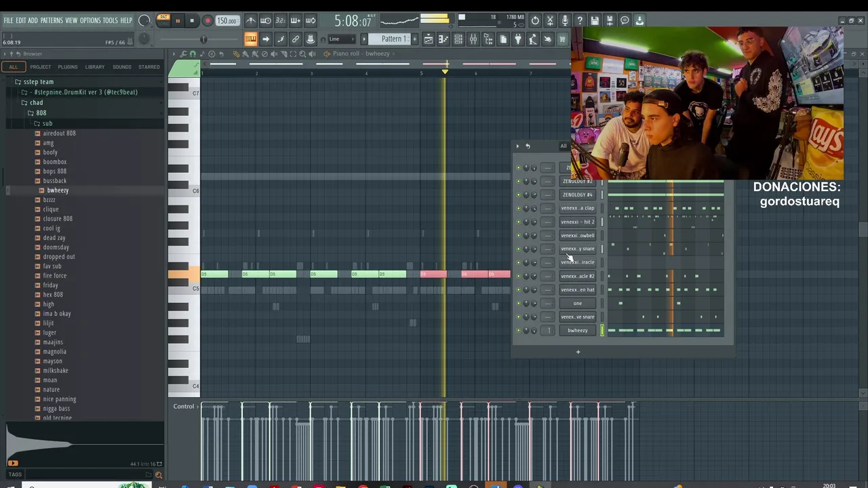The height and width of the screenshot is (488, 868).
Task: Open the OPTIONS menu
Action: click(90, 20)
